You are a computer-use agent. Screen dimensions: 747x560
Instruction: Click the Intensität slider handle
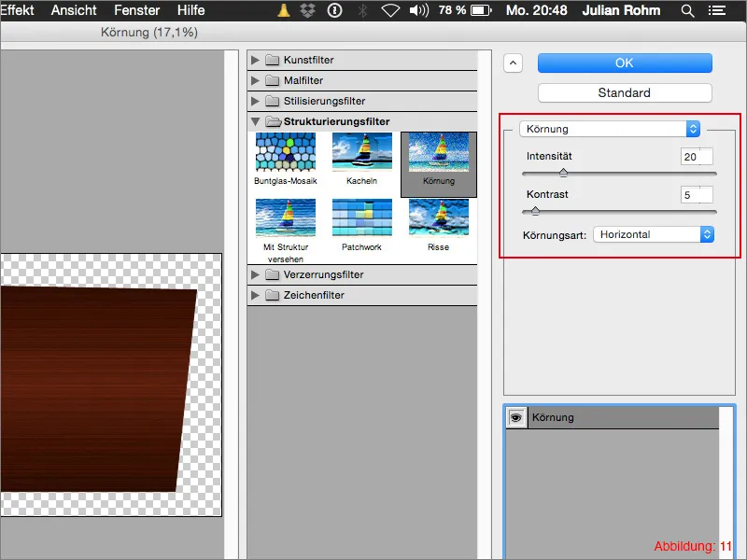pyautogui.click(x=563, y=173)
